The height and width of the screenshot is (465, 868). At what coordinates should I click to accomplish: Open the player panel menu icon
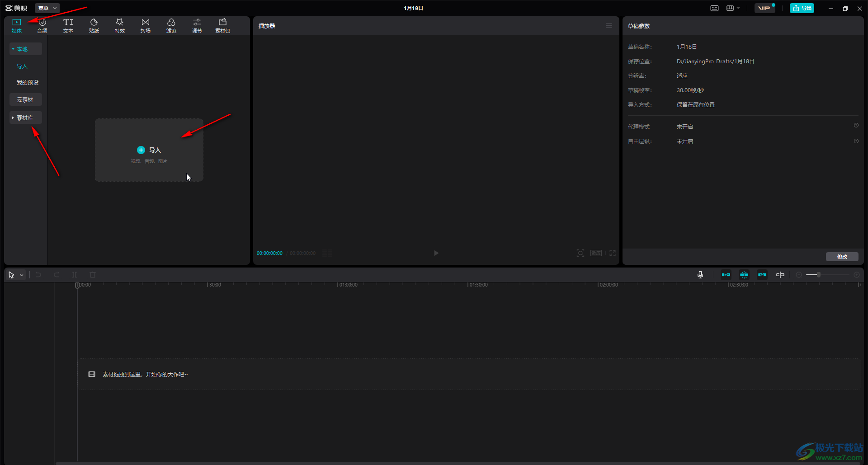(x=609, y=26)
